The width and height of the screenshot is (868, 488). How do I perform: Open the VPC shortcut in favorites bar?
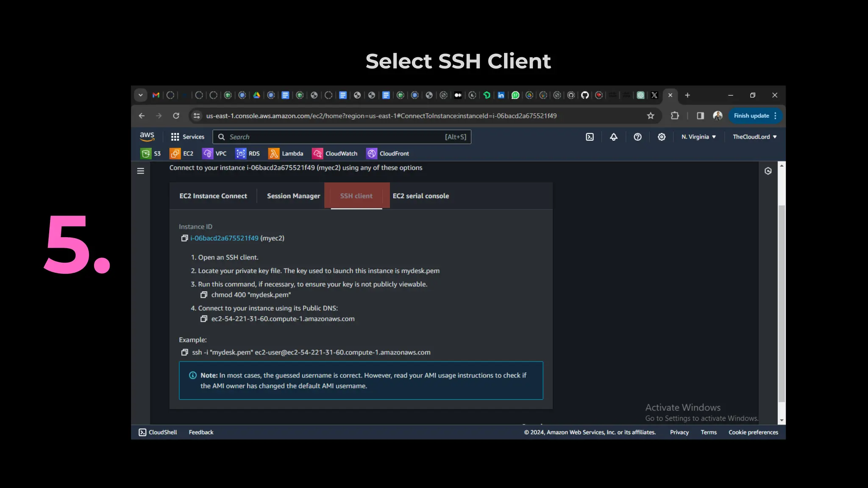(214, 153)
